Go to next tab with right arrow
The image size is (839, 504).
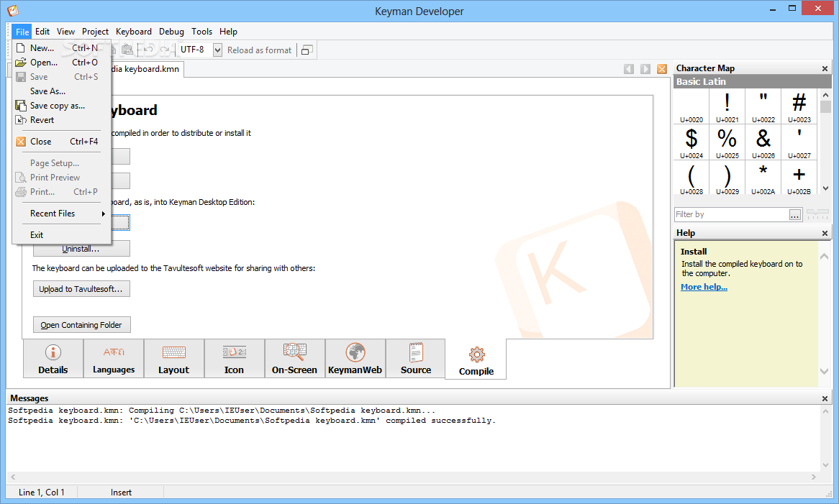[645, 69]
